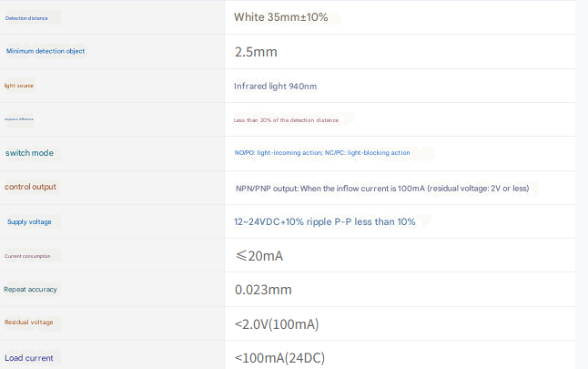Viewport: 588px width, 369px height.
Task: Click the Load current label
Action: (29, 358)
